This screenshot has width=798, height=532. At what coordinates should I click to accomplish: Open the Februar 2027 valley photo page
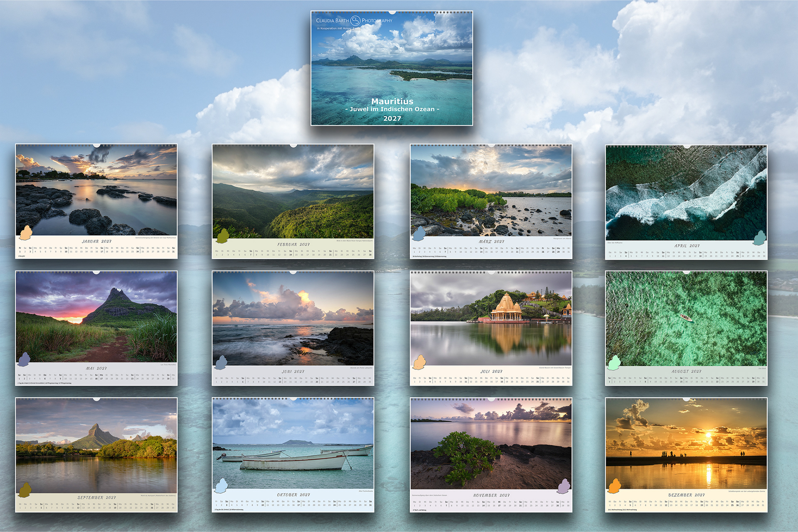293,201
